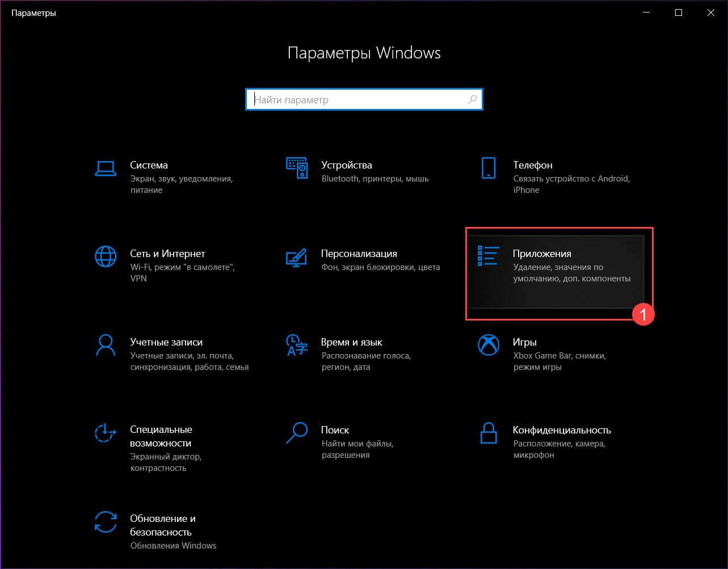Click the "Bluetooth, принтеры, мышь" description
Viewport: 728px width, 569px height.
(x=375, y=179)
